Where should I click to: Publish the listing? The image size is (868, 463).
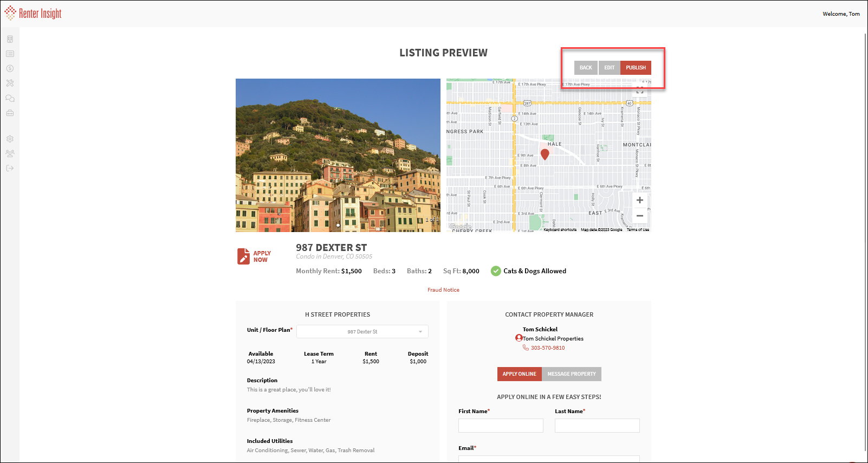pyautogui.click(x=636, y=68)
